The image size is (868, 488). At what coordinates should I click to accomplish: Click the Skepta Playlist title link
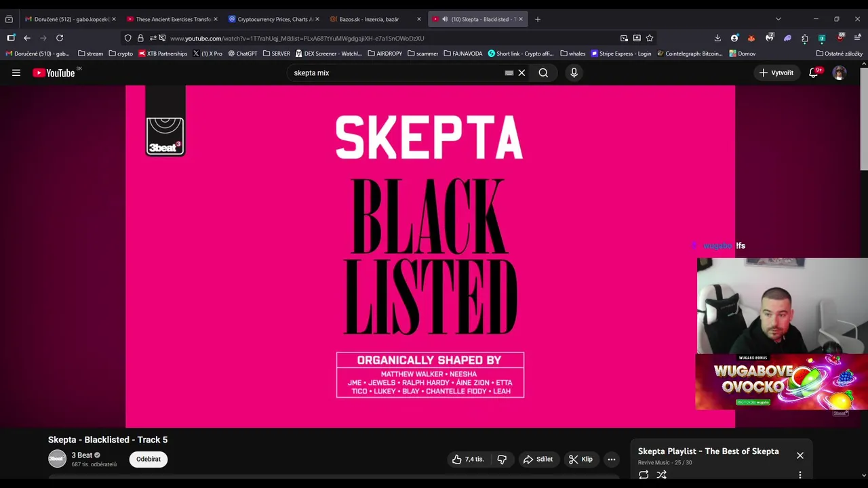[x=708, y=451]
